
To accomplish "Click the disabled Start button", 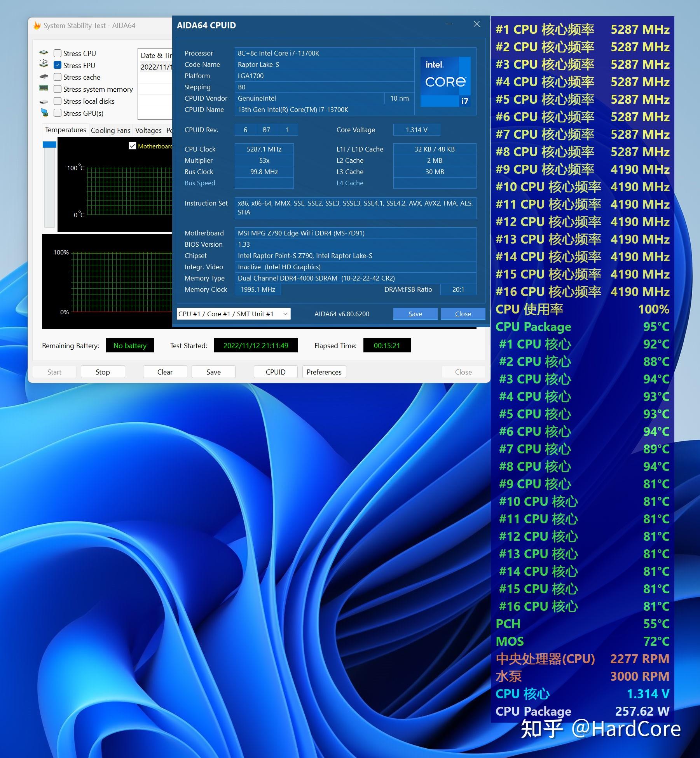I will [54, 372].
